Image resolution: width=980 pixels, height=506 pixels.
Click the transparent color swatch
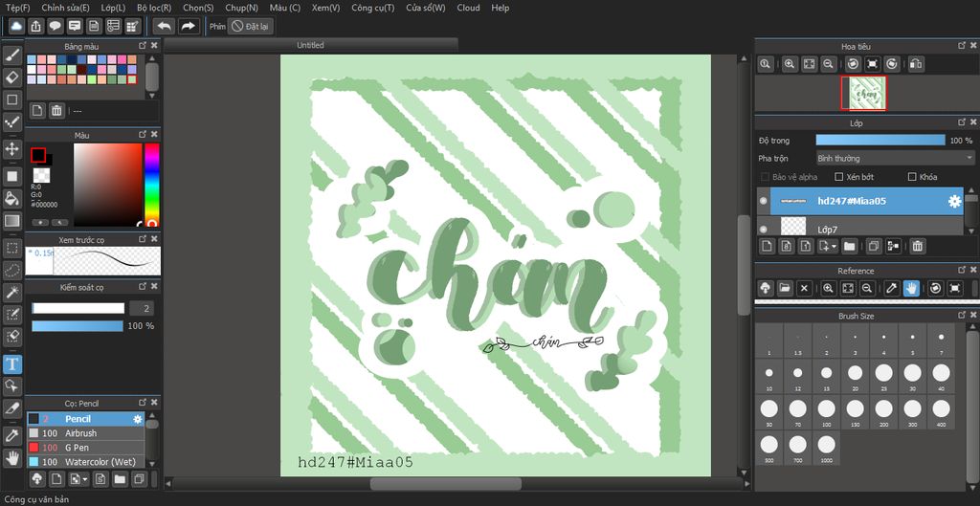(x=42, y=175)
